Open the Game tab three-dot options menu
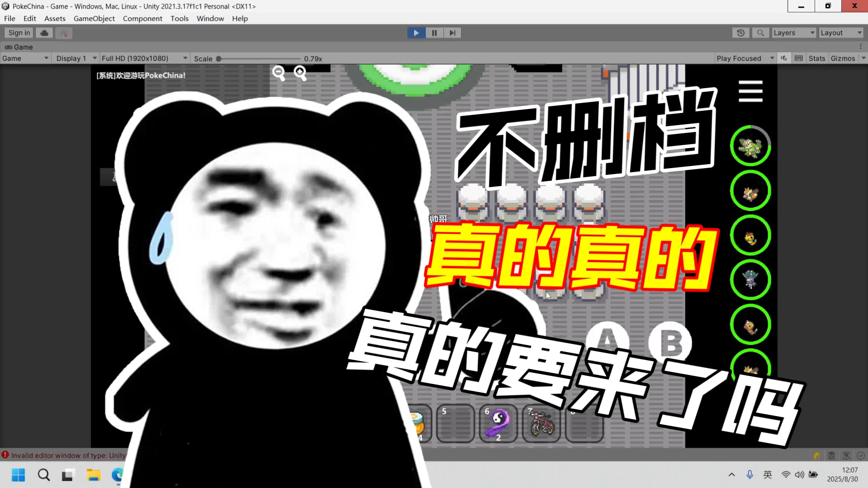Image resolution: width=868 pixels, height=488 pixels. click(x=861, y=47)
